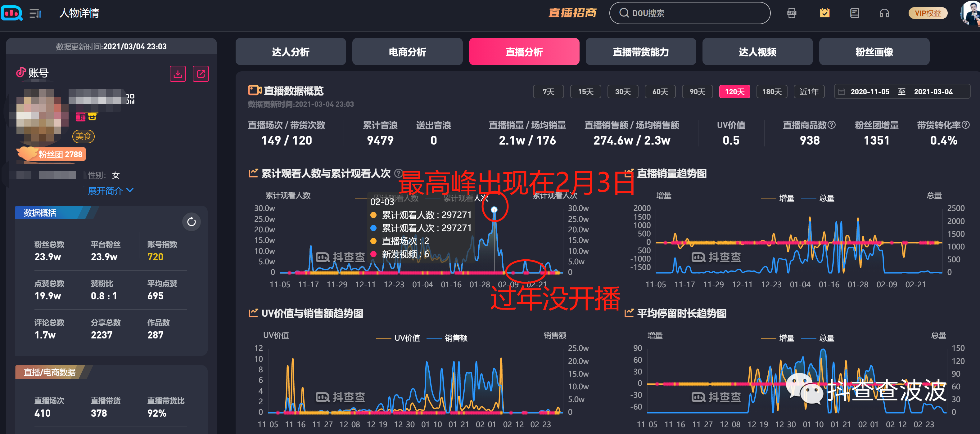Click the 直播场次 / 带货次数 value 149 / 120
Image resolution: width=980 pixels, height=434 pixels.
[x=287, y=141]
